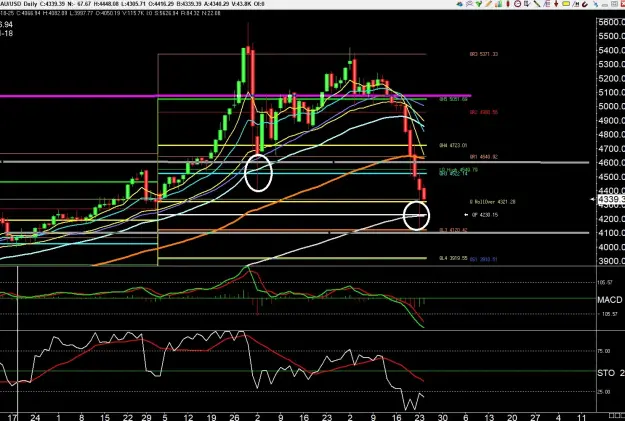Image resolution: width=625 pixels, height=421 pixels.
Task: Click the date label 26 on time axis
Action: tap(234, 417)
